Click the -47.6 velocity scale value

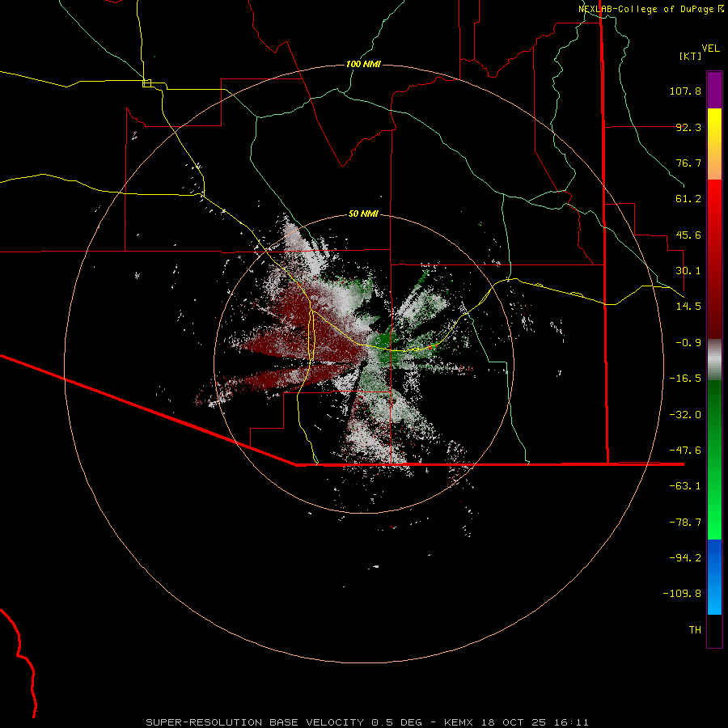pyautogui.click(x=685, y=451)
